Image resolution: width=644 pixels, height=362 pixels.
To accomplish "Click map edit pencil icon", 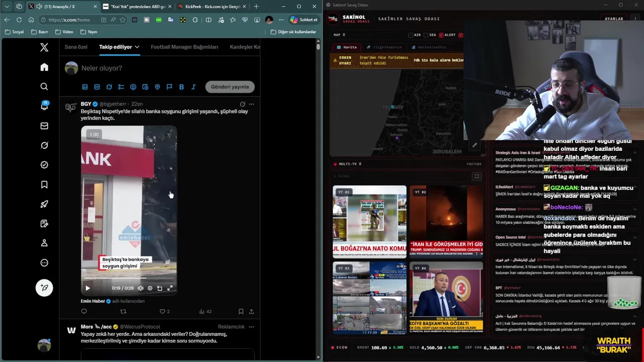I will coord(474,145).
